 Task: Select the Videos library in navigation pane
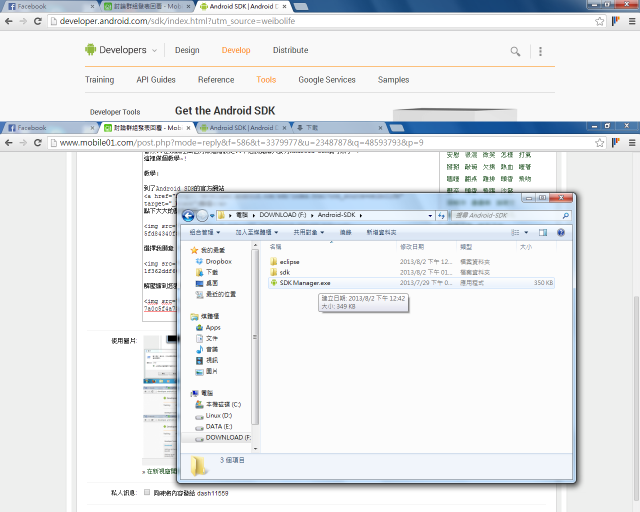click(207, 361)
